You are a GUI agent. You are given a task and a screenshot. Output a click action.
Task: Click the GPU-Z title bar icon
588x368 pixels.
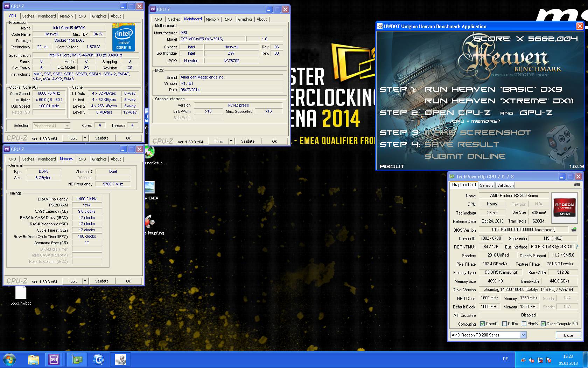(x=452, y=177)
